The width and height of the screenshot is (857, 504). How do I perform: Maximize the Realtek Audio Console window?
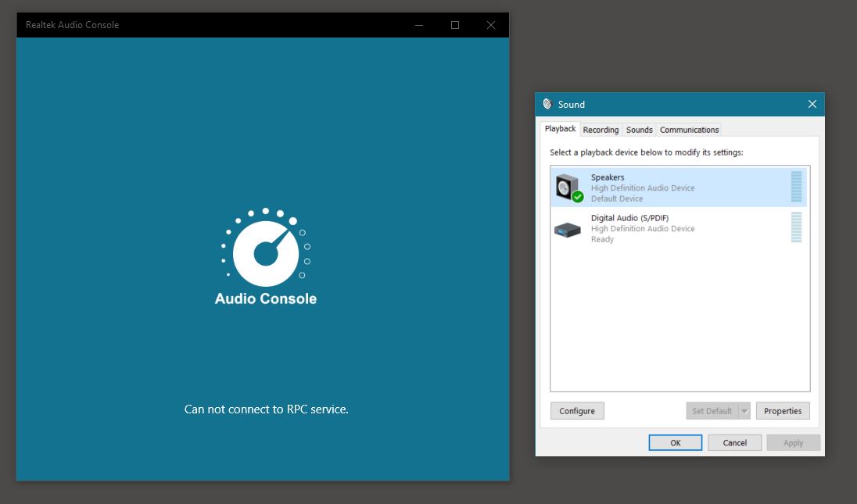(x=455, y=25)
